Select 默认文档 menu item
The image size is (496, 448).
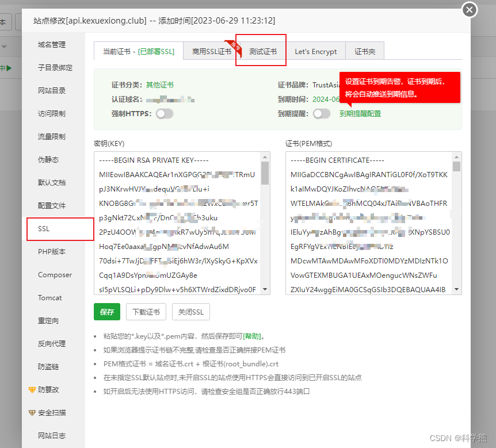[x=52, y=182]
